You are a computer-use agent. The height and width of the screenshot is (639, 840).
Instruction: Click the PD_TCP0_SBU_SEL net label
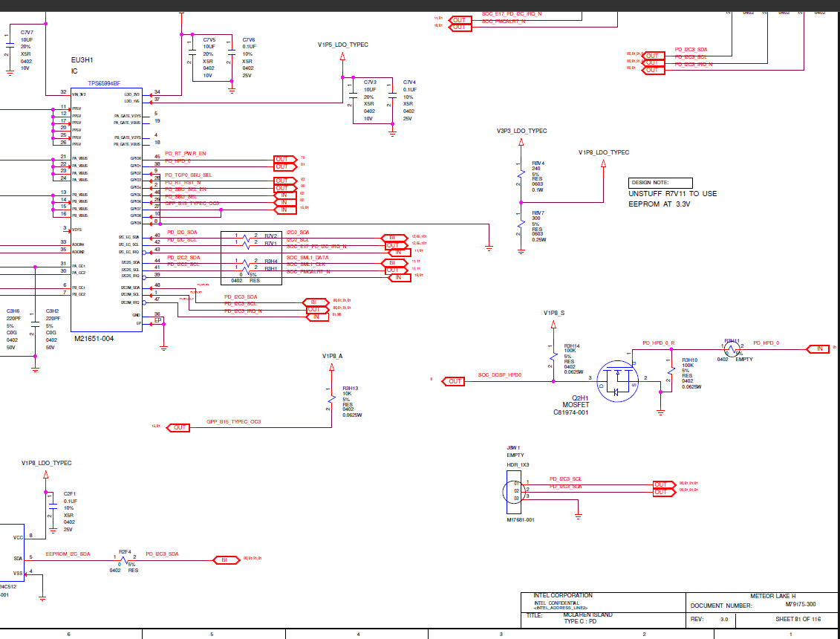pos(188,175)
